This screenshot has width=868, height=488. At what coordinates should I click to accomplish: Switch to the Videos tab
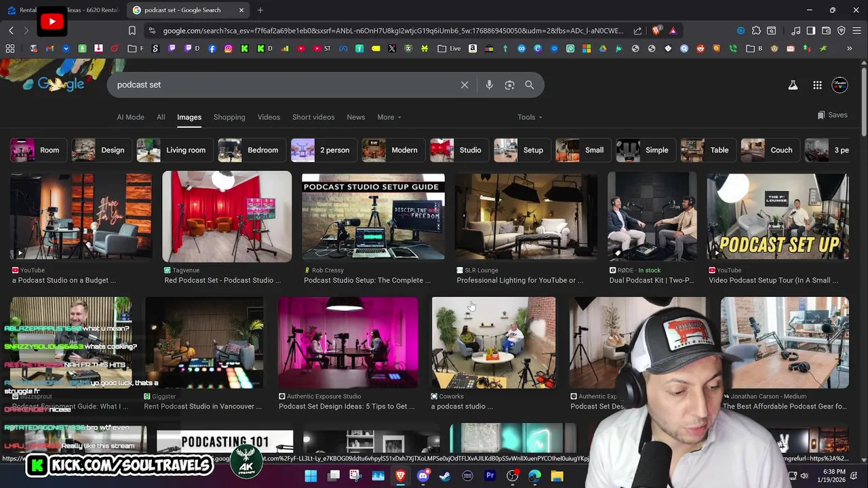(x=269, y=117)
